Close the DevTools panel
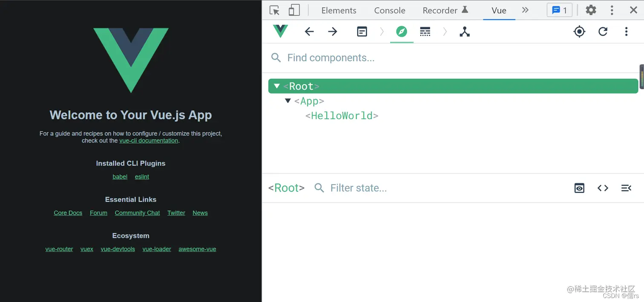 pos(633,10)
